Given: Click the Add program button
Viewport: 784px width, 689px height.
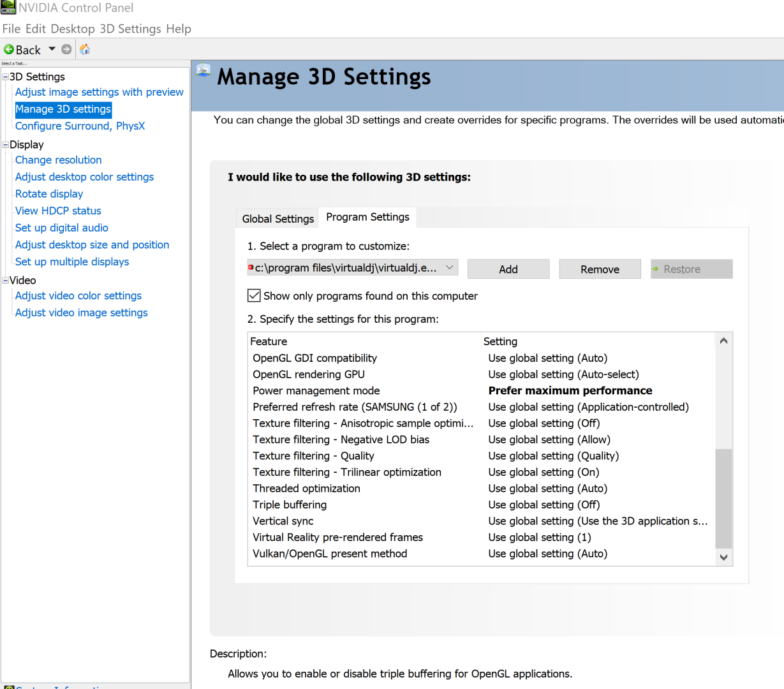Looking at the screenshot, I should [508, 269].
